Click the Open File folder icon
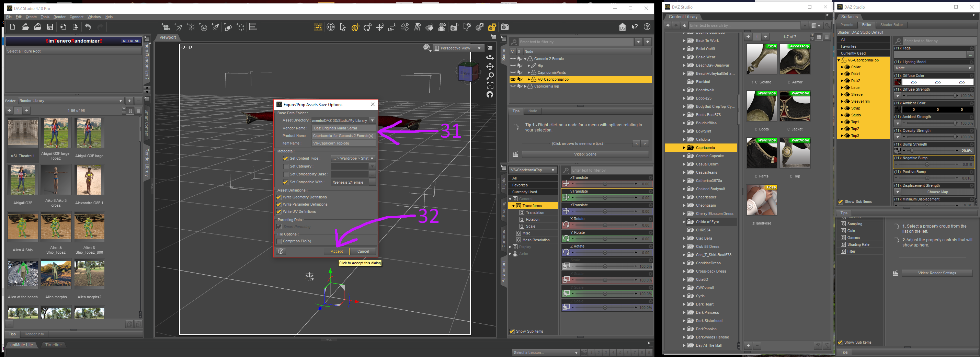The width and height of the screenshot is (980, 357). (x=25, y=27)
